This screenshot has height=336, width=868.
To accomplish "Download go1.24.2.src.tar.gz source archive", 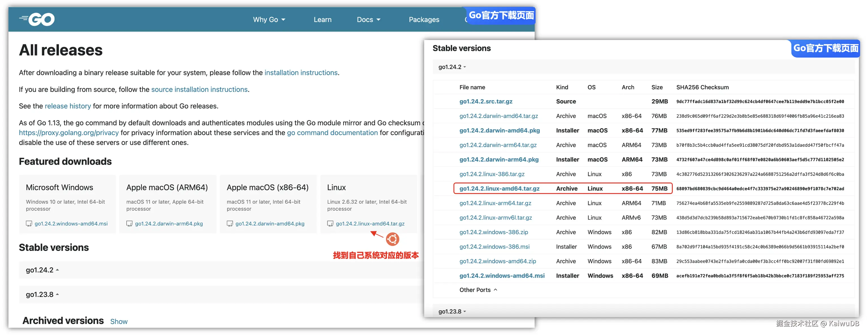I will [x=485, y=101].
